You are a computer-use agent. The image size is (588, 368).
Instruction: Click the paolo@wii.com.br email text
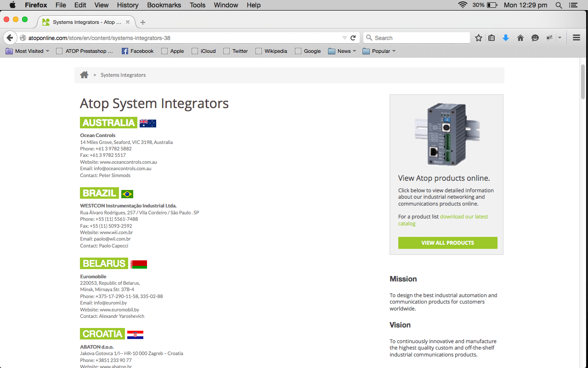[112, 239]
